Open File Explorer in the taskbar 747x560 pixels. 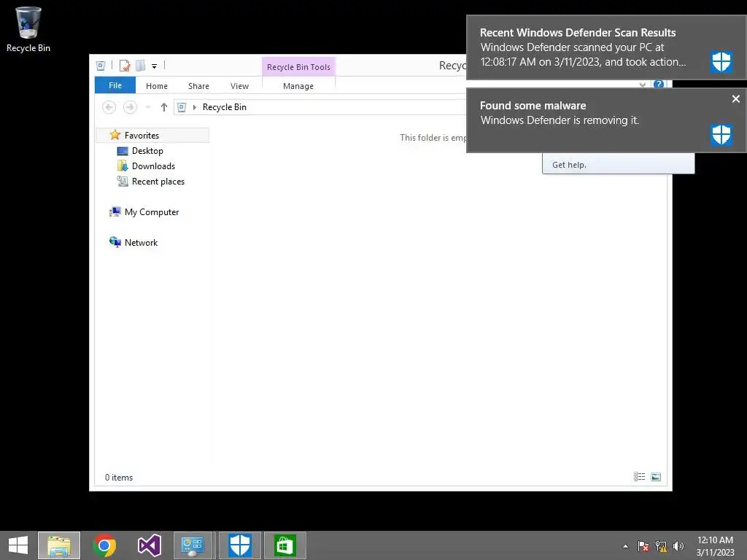click(59, 545)
